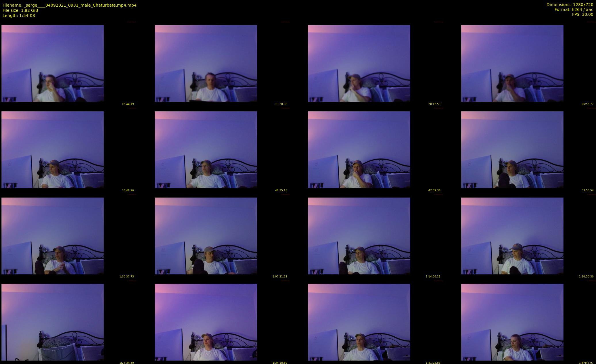Click the frame timestamped 40:25.15

point(206,150)
